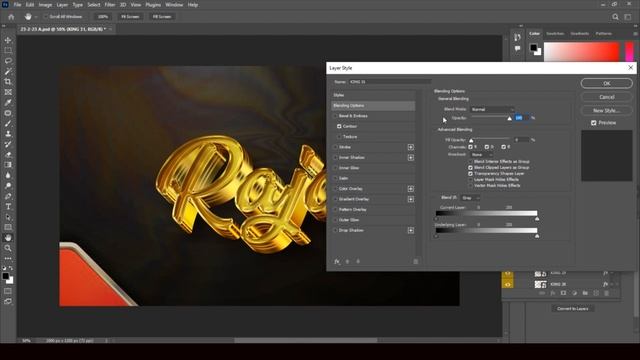640x360 pixels.
Task: Switch to the Swatches tab
Action: coord(555,33)
